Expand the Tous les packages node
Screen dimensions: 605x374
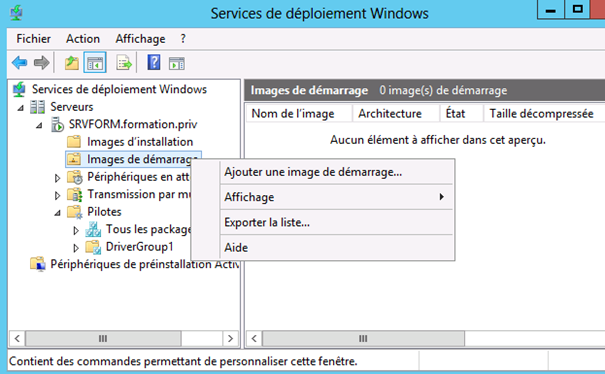tap(76, 230)
